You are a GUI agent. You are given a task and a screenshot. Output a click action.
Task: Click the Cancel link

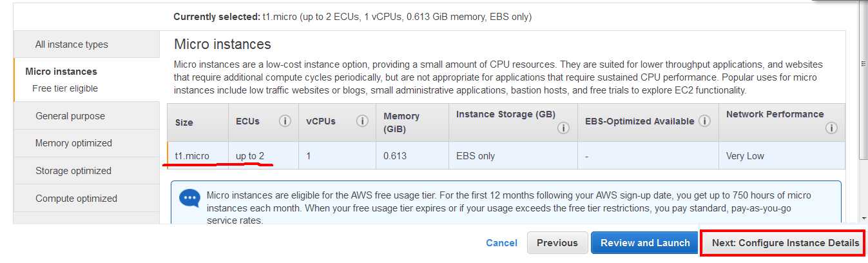[x=501, y=243]
